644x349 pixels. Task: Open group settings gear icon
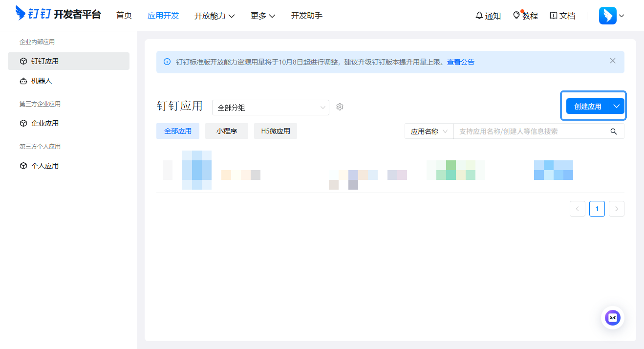pos(340,107)
